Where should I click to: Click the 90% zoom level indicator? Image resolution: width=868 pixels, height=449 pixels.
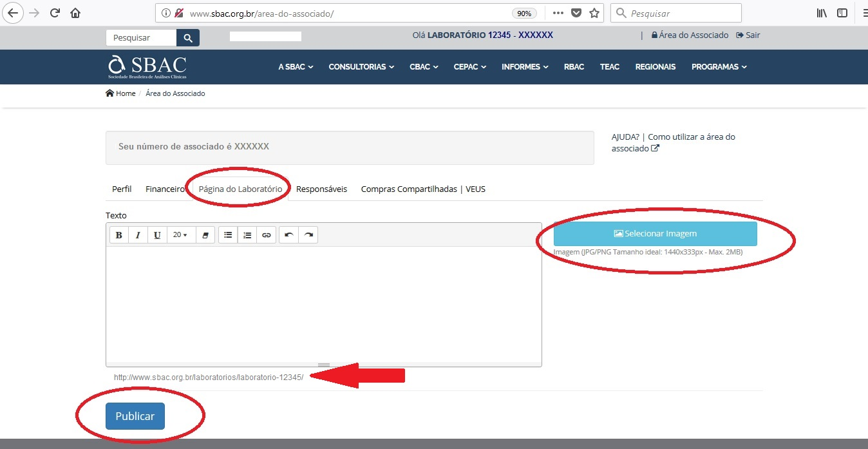525,14
